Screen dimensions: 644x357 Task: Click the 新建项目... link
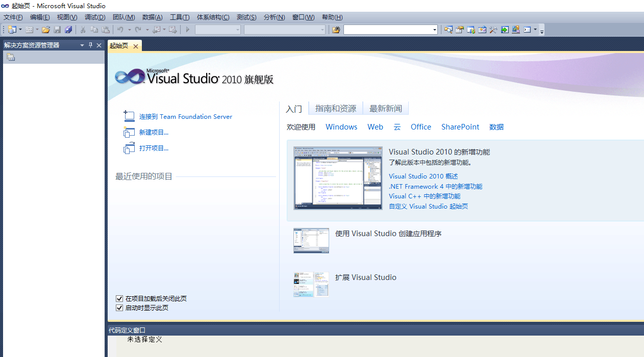click(154, 133)
